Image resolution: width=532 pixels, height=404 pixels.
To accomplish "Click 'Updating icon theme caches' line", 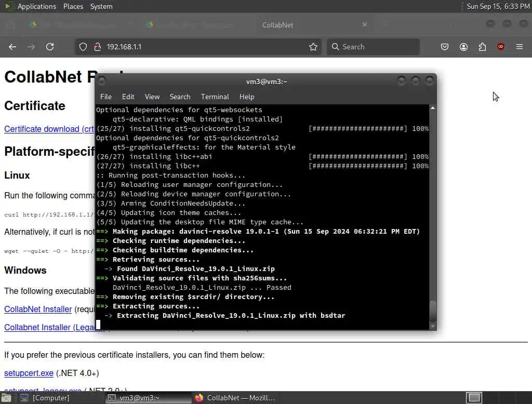I will click(x=169, y=213).
